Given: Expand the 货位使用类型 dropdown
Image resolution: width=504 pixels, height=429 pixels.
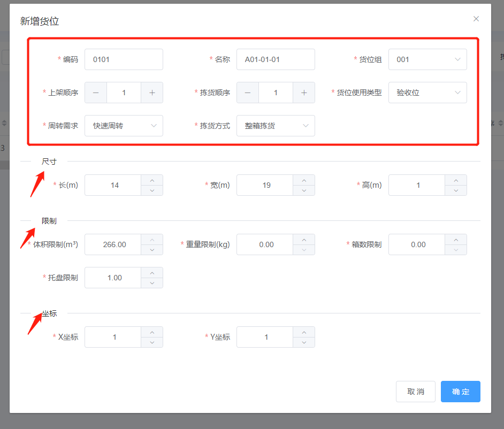Looking at the screenshot, I should 427,93.
